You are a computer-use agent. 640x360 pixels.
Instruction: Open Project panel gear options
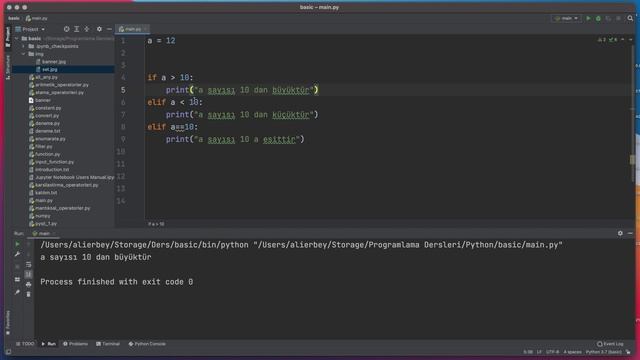pos(99,29)
